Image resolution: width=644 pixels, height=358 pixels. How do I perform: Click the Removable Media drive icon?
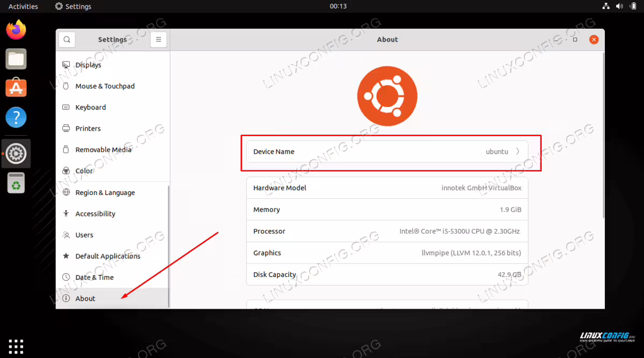tap(66, 150)
